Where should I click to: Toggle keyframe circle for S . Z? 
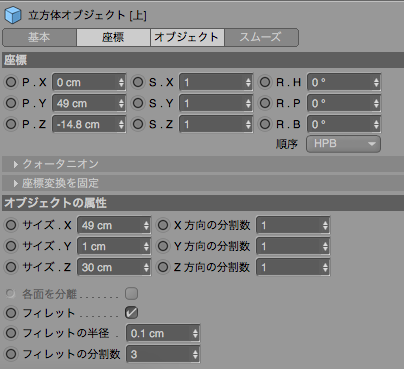138,124
